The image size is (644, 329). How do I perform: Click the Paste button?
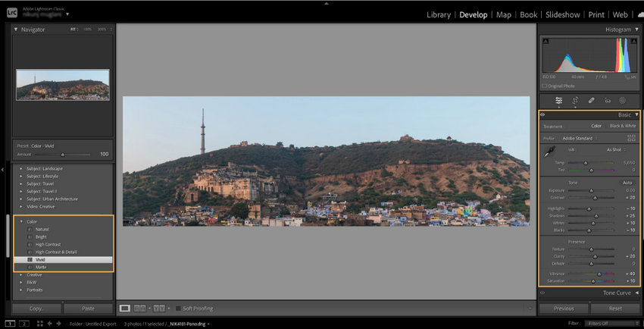pos(89,309)
